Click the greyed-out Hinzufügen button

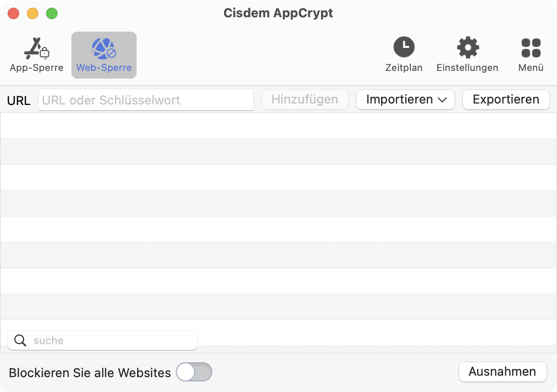coord(305,99)
